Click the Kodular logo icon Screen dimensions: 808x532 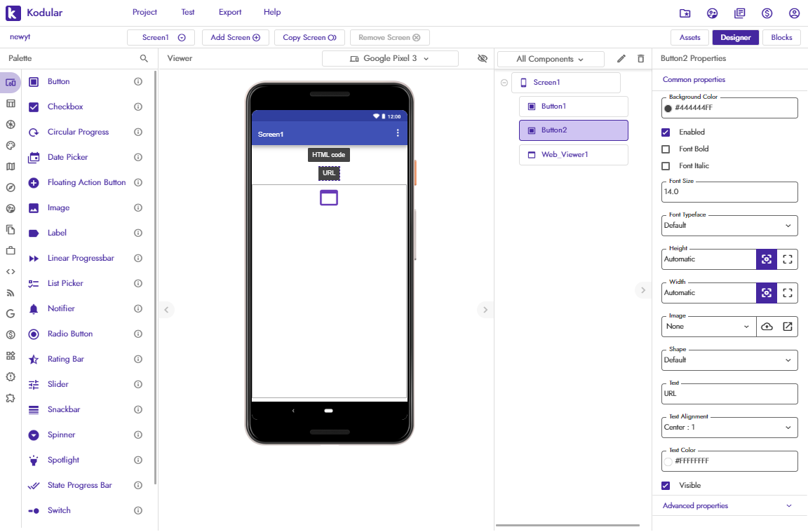click(x=13, y=13)
